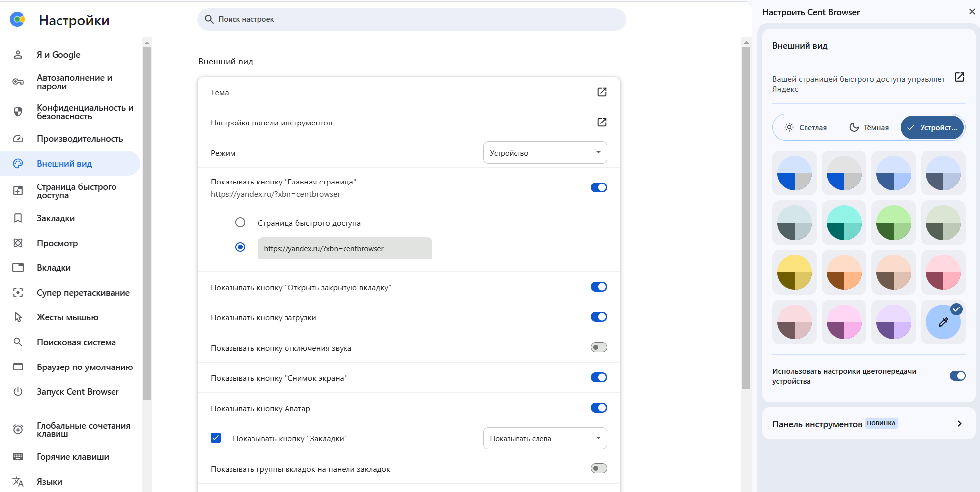Open the Настройка панели инструментов external link icon
Image resolution: width=980 pixels, height=492 pixels.
click(x=602, y=122)
